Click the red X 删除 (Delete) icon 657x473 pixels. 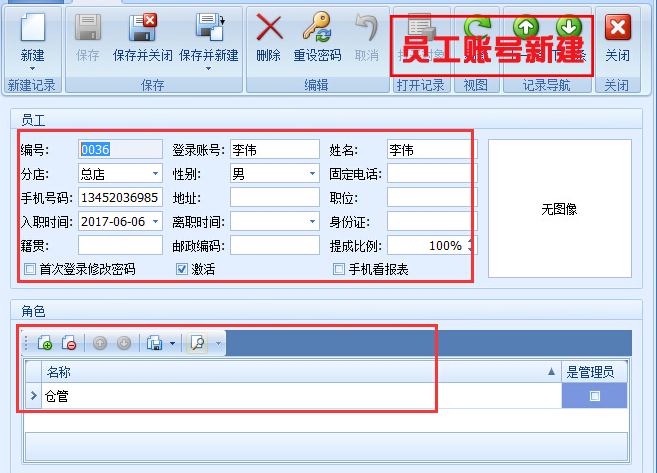point(268,28)
